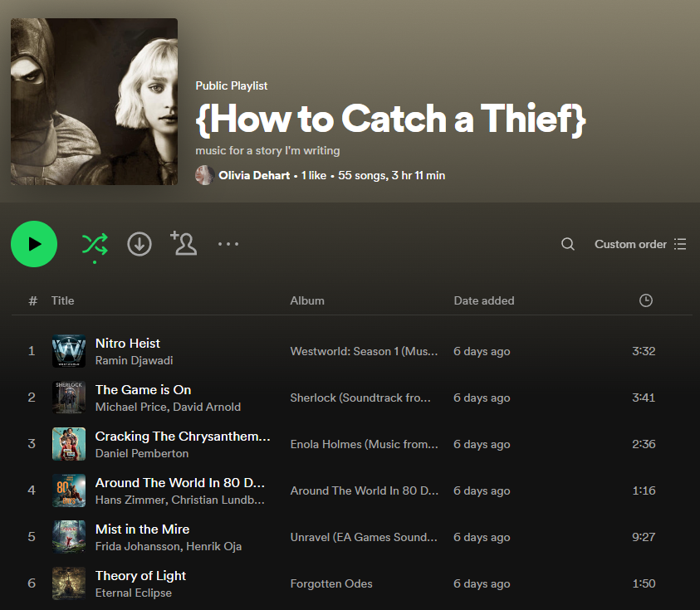
Task: Open the Forgotten Odes album link
Action: tap(331, 583)
